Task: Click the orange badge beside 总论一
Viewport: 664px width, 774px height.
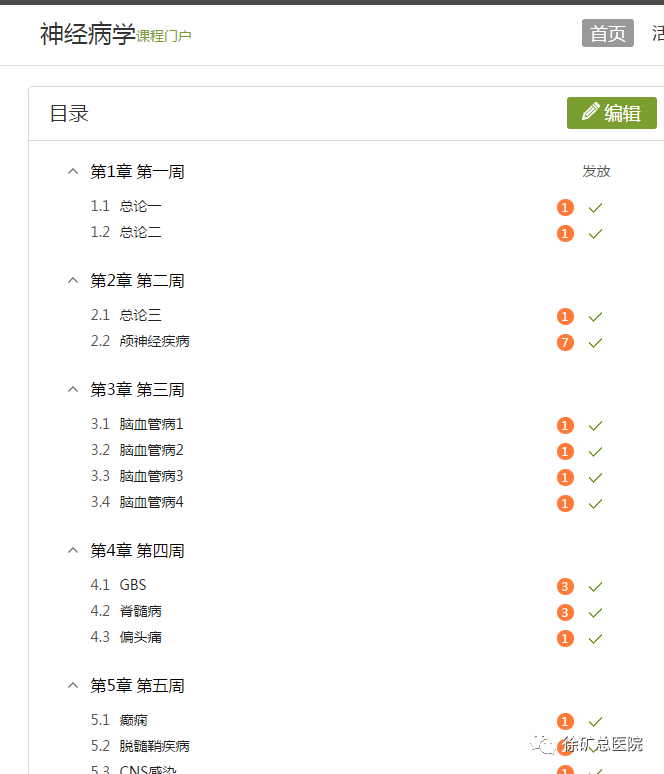Action: (x=565, y=208)
